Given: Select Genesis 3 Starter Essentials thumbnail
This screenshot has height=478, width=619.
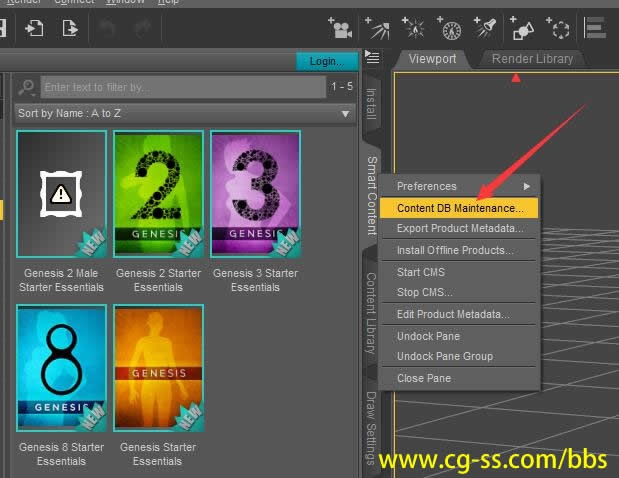Looking at the screenshot, I should [255, 194].
